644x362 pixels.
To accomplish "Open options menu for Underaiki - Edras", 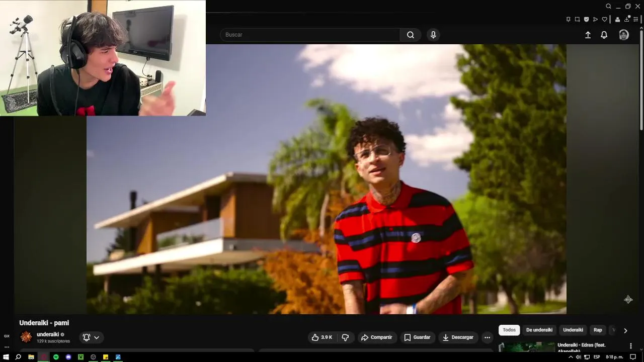I will tap(630, 346).
